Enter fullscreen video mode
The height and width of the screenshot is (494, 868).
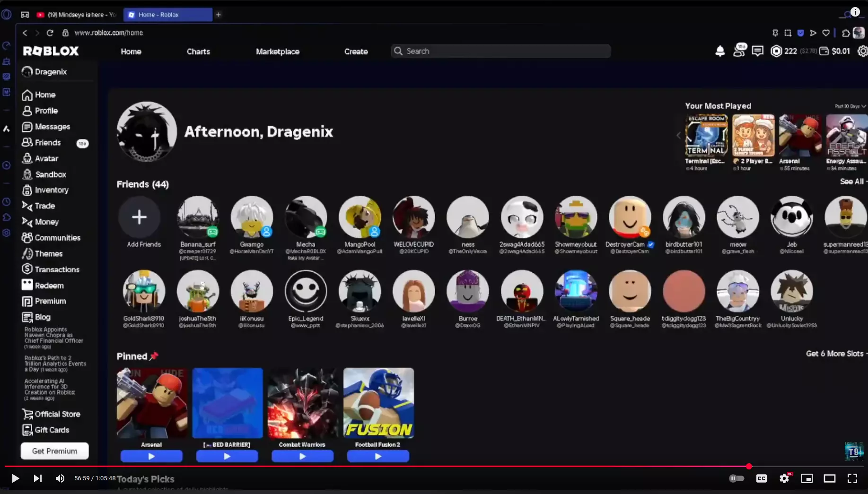(x=852, y=478)
